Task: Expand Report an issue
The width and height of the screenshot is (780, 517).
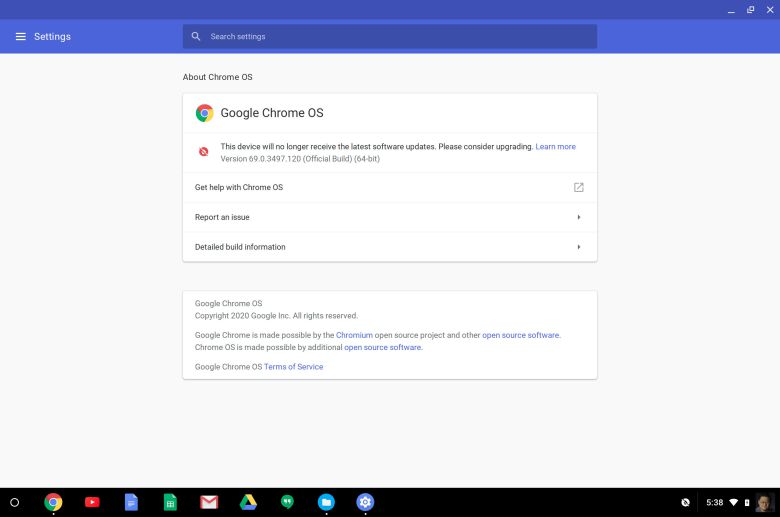Action: pyautogui.click(x=389, y=217)
